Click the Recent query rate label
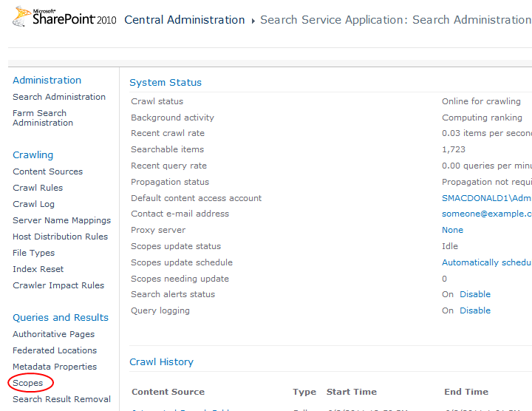Viewport: 532px width, 411px height. 168,166
